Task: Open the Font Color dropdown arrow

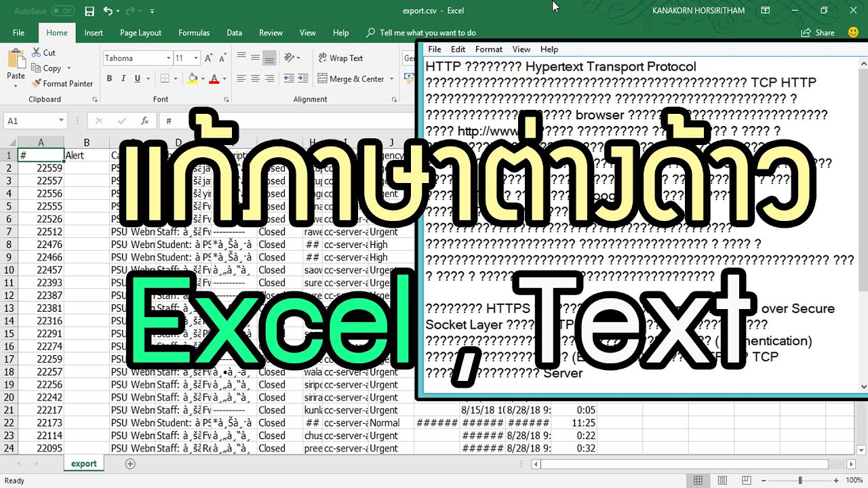Action: (224, 79)
